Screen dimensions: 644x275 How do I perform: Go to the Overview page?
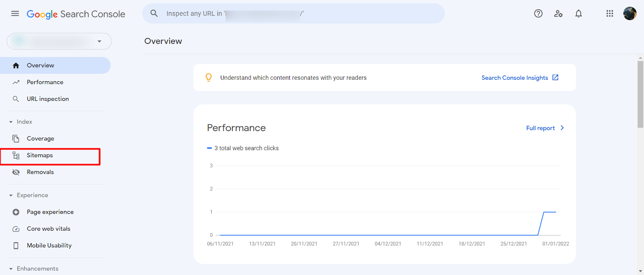(x=55, y=65)
